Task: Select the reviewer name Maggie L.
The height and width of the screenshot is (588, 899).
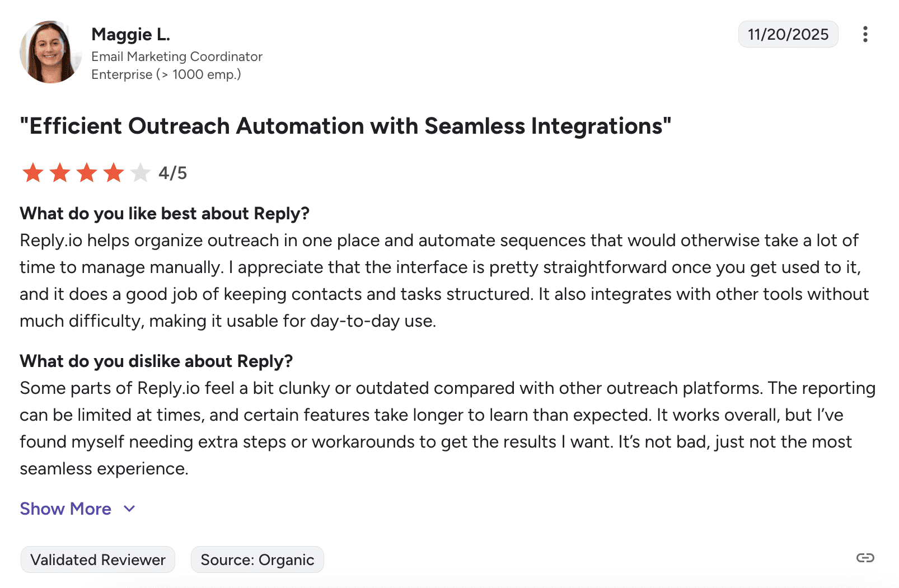Action: 130,34
